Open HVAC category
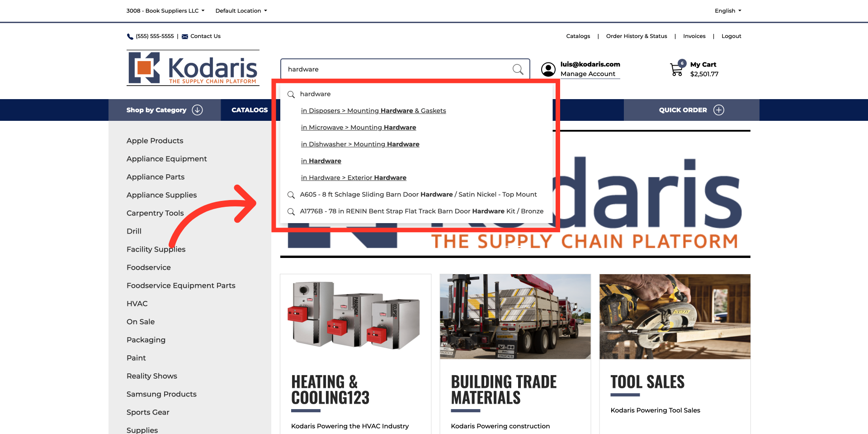This screenshot has width=868, height=434. [137, 304]
